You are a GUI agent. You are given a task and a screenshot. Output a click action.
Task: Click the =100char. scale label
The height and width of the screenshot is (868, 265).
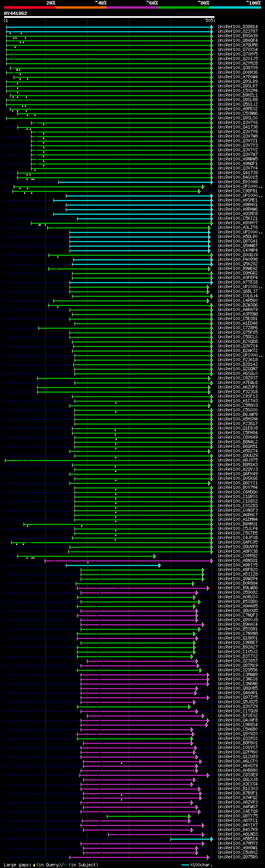tap(201, 865)
